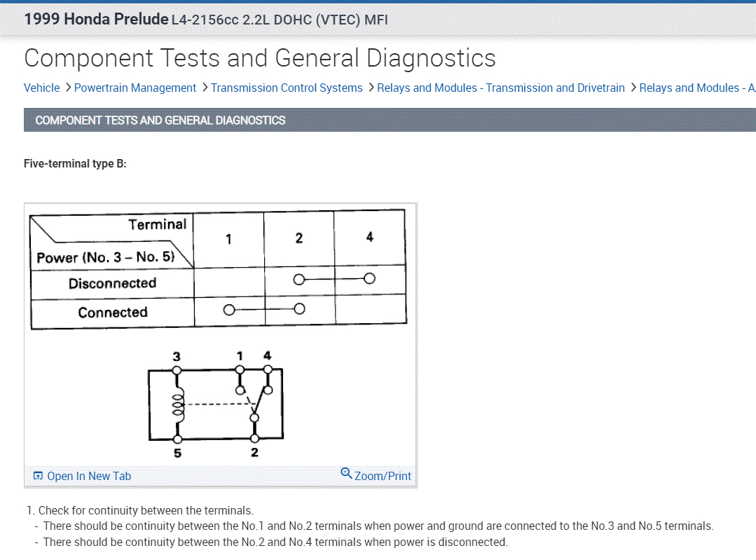Click the Zoom/Print text link

[x=383, y=476]
